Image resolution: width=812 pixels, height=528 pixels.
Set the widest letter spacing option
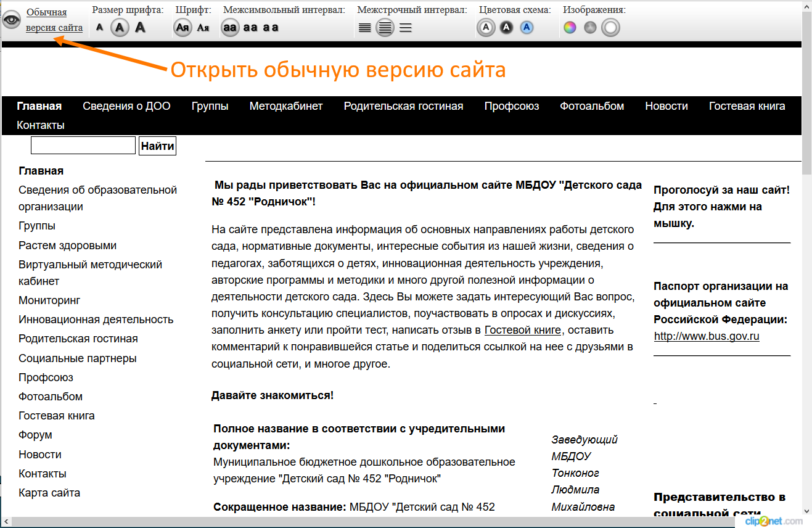[x=271, y=27]
